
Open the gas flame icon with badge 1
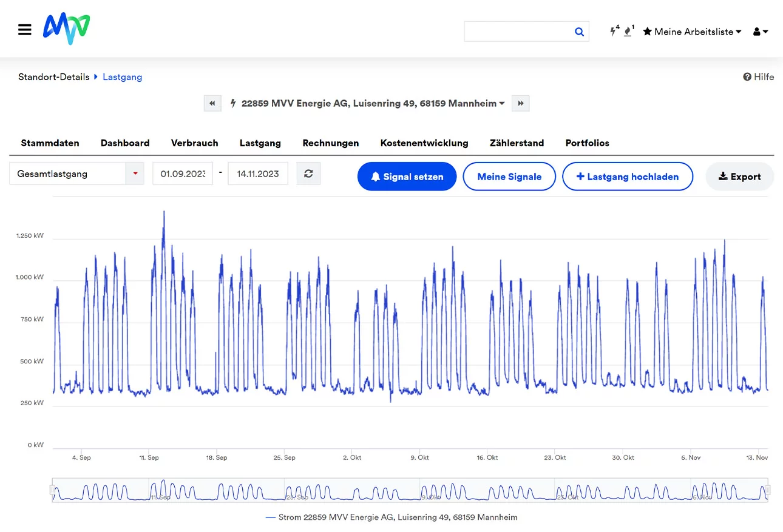tap(629, 31)
